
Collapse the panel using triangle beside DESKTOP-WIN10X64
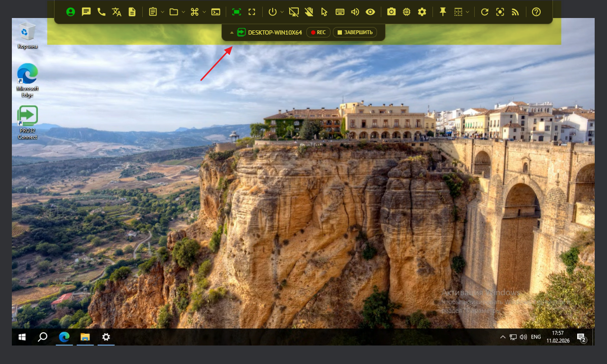tap(231, 33)
